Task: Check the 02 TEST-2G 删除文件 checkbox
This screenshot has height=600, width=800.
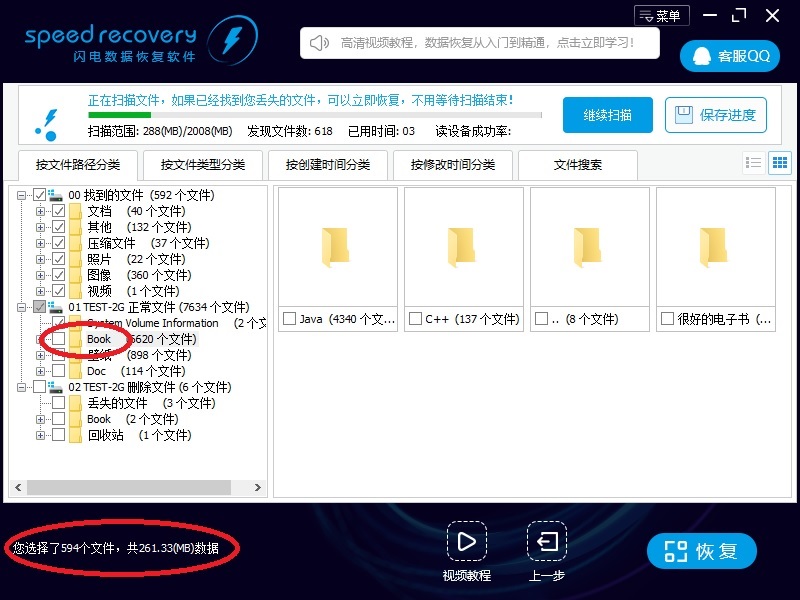Action: point(40,387)
